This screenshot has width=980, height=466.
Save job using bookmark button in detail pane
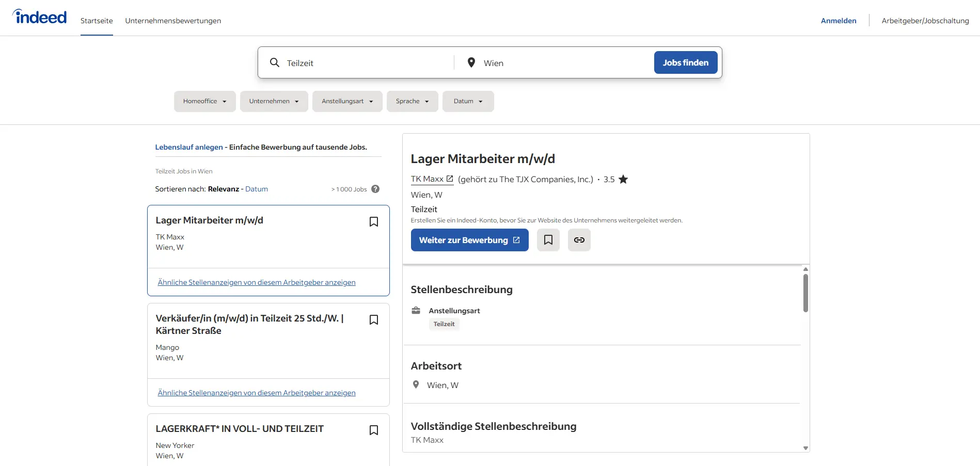click(548, 240)
